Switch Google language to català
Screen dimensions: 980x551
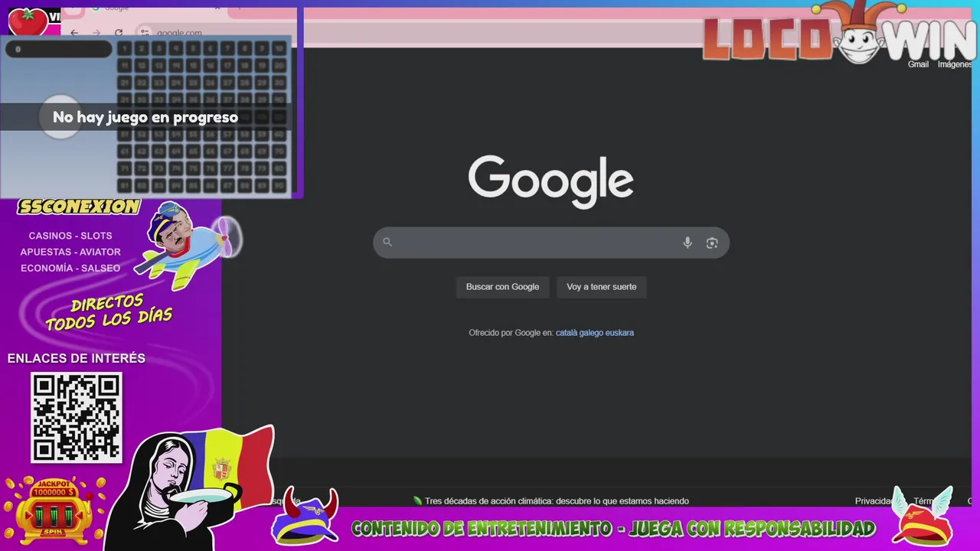point(566,333)
